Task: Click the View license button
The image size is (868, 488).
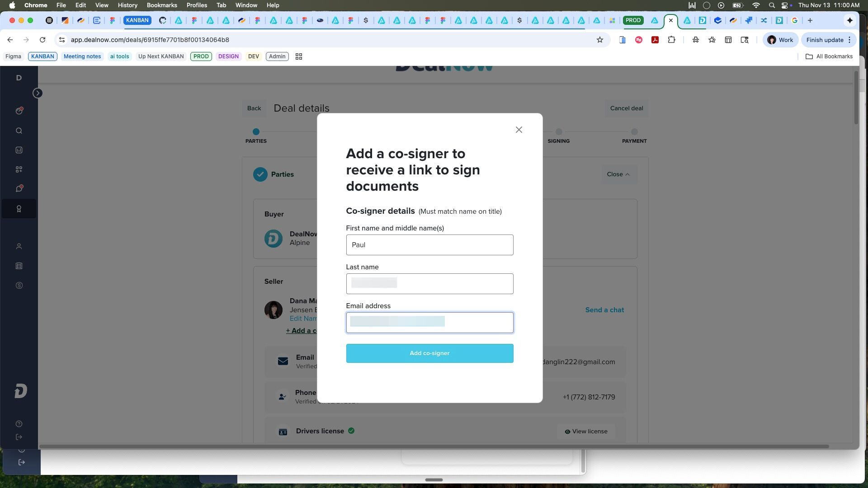Action: (x=586, y=432)
